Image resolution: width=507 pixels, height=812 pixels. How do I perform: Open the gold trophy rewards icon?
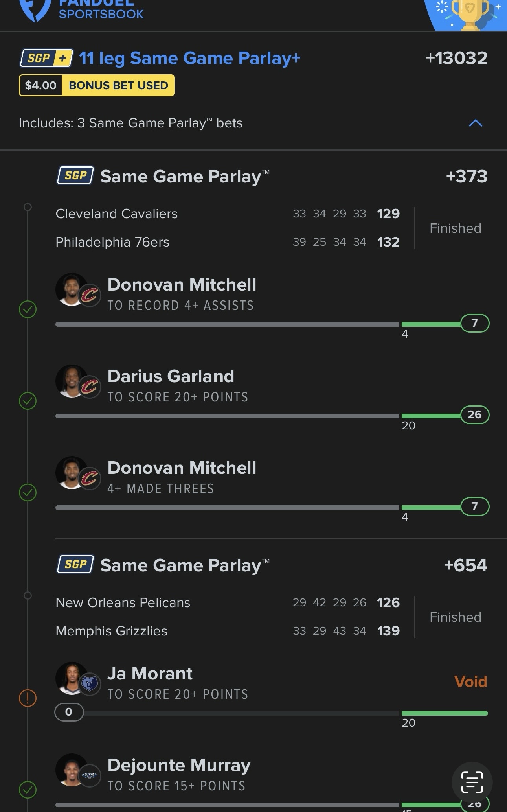point(470,15)
